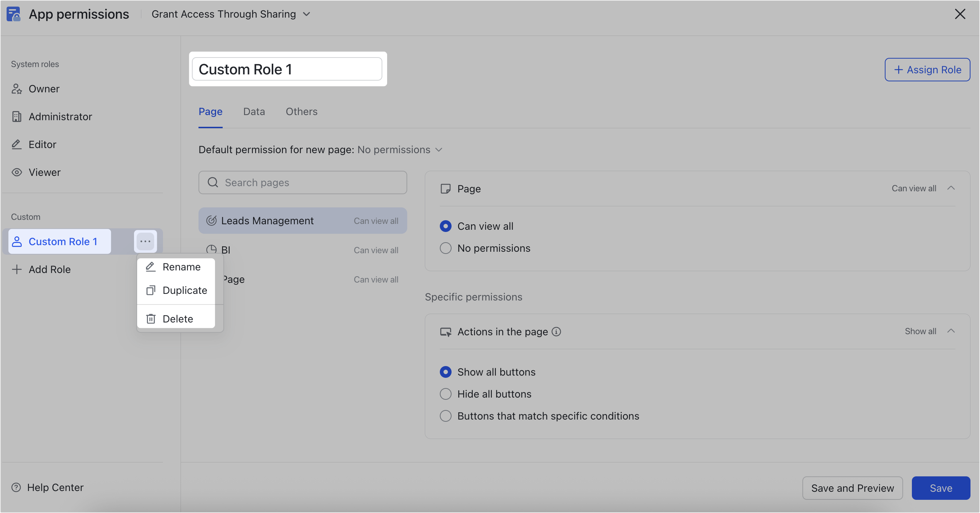Switch to the Others tab
This screenshot has width=980, height=513.
pos(301,111)
